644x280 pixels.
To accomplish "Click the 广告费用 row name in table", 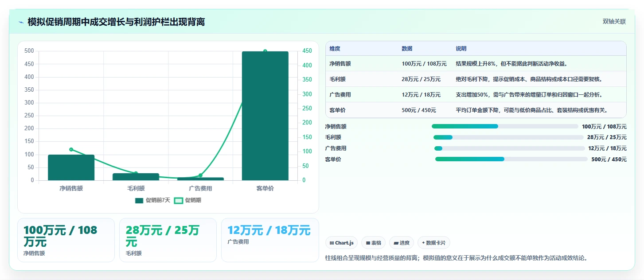I will (340, 95).
